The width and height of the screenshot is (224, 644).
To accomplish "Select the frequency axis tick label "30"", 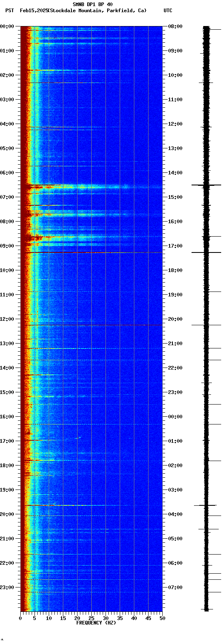I will [106, 619].
